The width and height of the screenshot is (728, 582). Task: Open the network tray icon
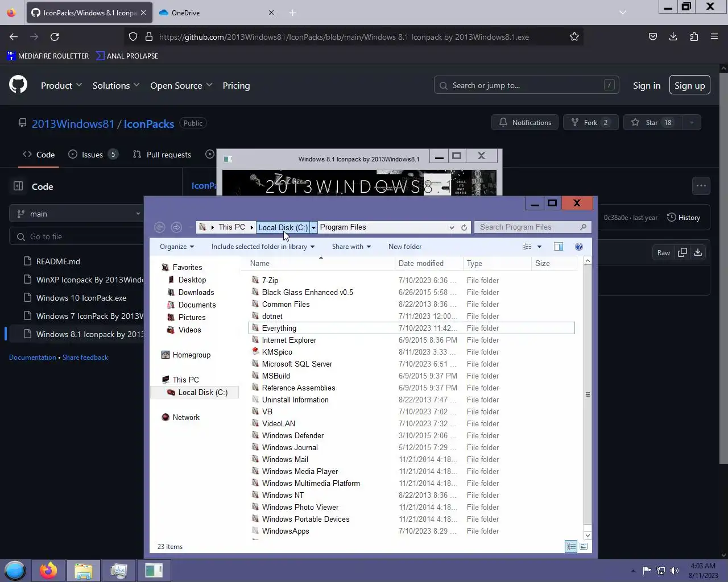pos(661,571)
